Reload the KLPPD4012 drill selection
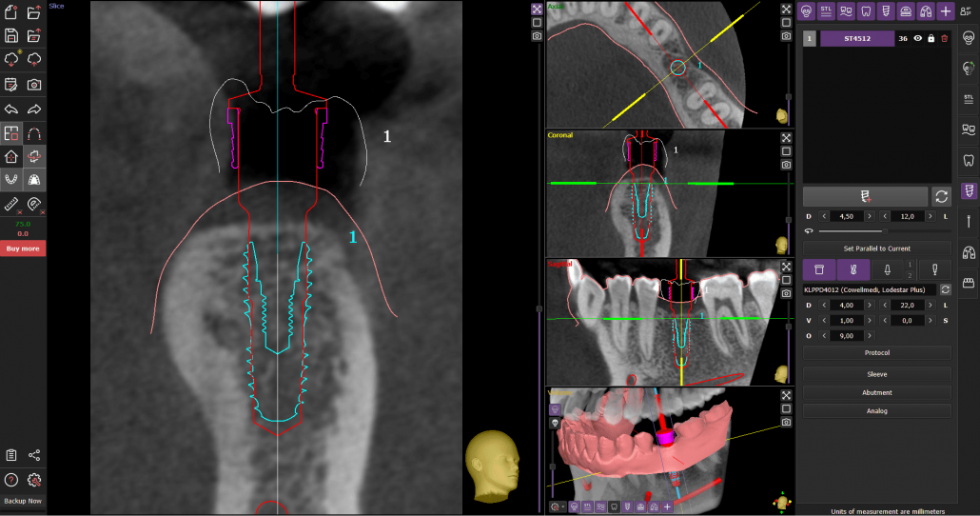Viewport: 980px width, 516px height. 945,290
